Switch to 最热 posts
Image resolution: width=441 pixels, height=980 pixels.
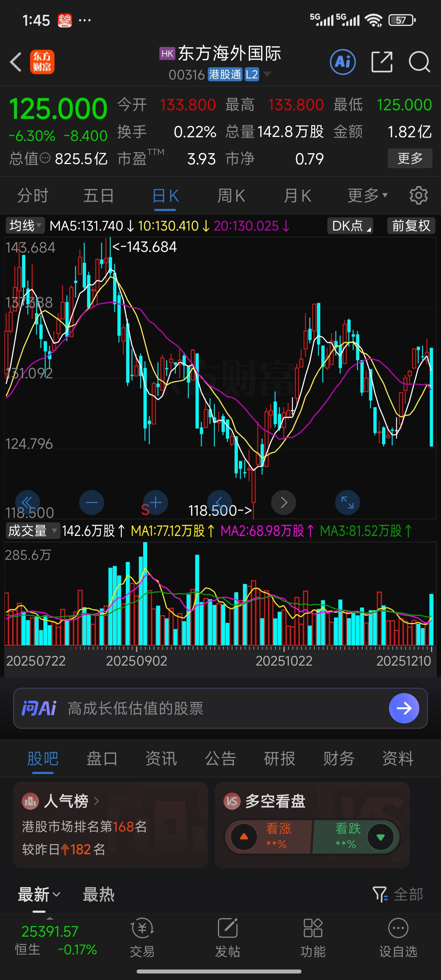(99, 894)
